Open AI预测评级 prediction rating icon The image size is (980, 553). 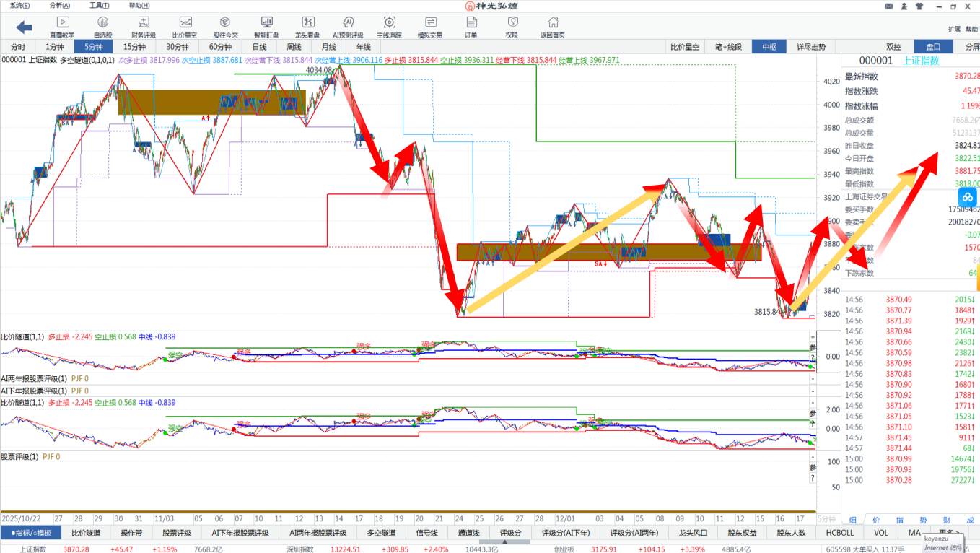348,27
